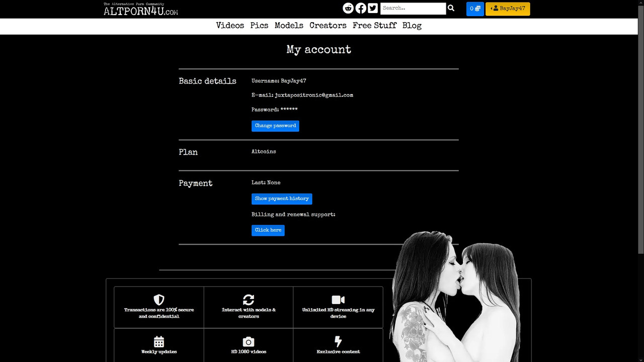Click the HD 1080 videos label
This screenshot has width=644, height=362.
[x=249, y=352]
